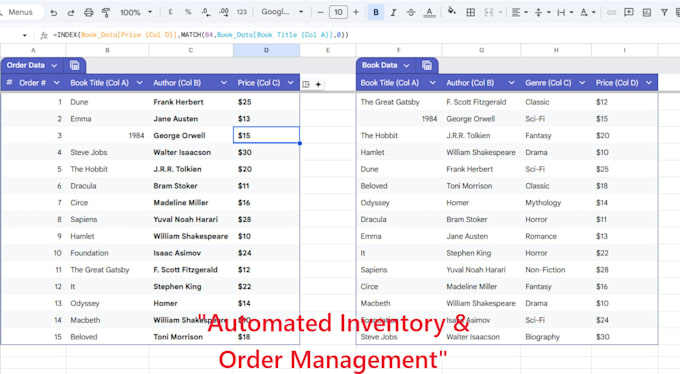This screenshot has width=680, height=374.
Task: Search the Menus box
Action: (20, 12)
